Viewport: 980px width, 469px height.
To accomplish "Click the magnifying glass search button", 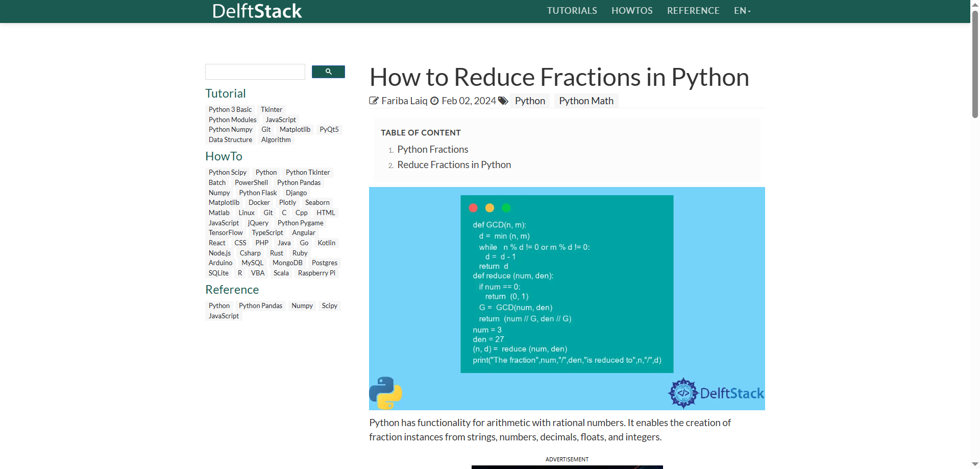I will (328, 72).
